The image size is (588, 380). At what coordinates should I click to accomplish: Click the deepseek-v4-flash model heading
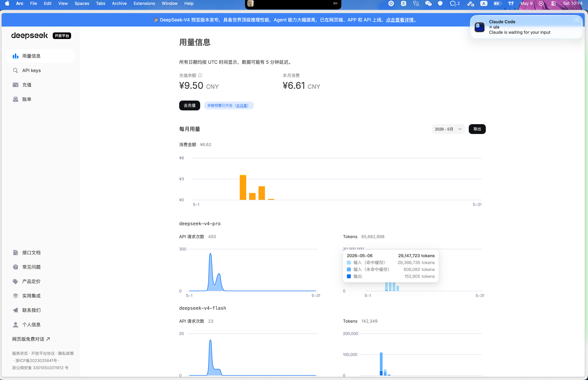[203, 308]
